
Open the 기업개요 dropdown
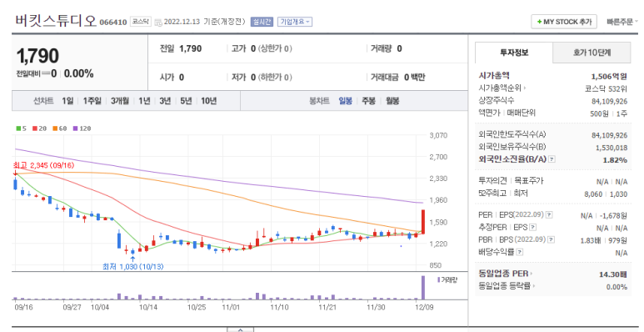(x=295, y=22)
